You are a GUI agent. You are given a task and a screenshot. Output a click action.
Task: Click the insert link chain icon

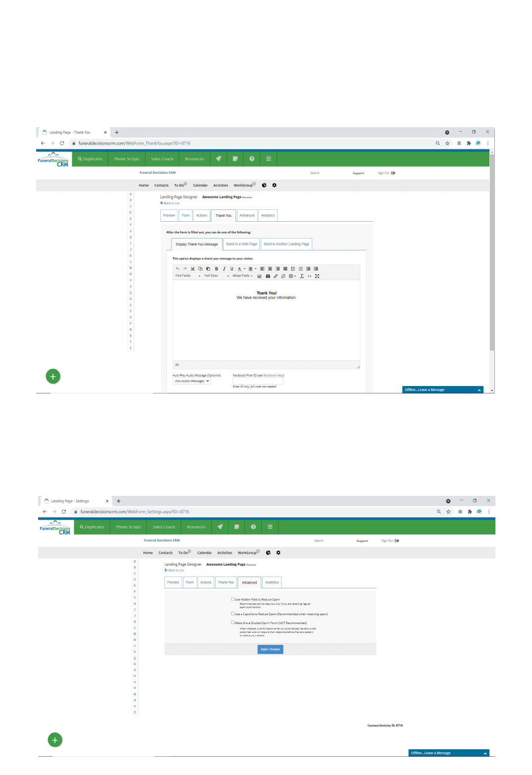click(x=276, y=276)
